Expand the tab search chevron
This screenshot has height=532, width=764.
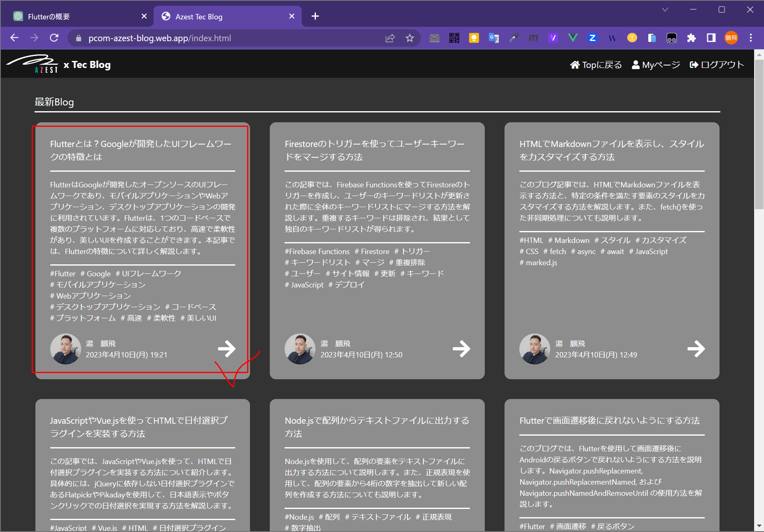(x=665, y=10)
